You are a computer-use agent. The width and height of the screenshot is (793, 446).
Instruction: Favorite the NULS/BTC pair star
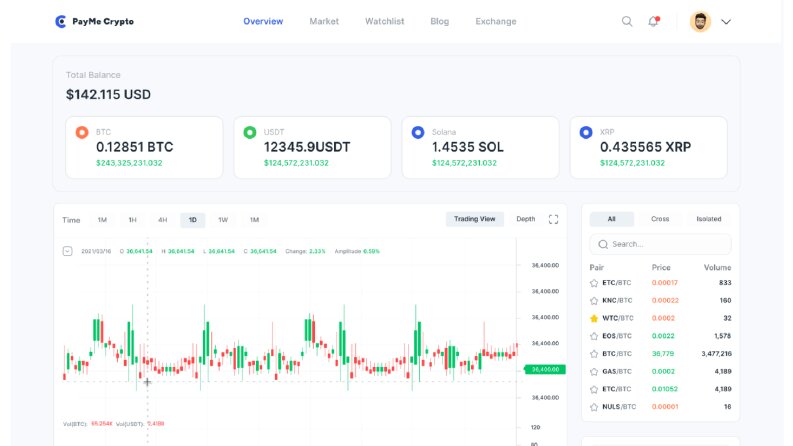tap(594, 407)
